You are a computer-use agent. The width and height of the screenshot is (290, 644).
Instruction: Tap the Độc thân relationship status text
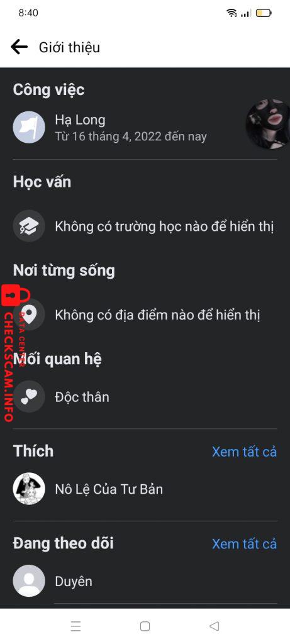tap(82, 397)
